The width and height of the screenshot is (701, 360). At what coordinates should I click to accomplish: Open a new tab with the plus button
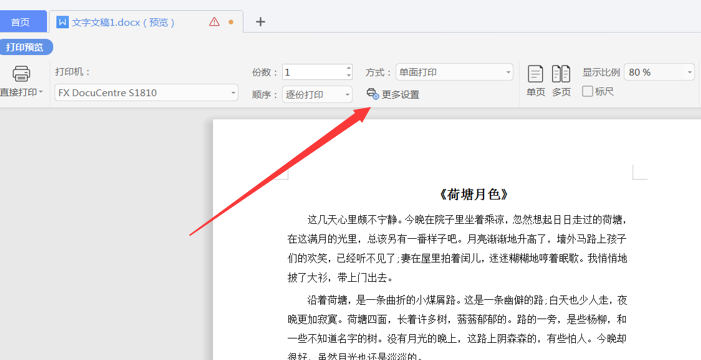(260, 21)
